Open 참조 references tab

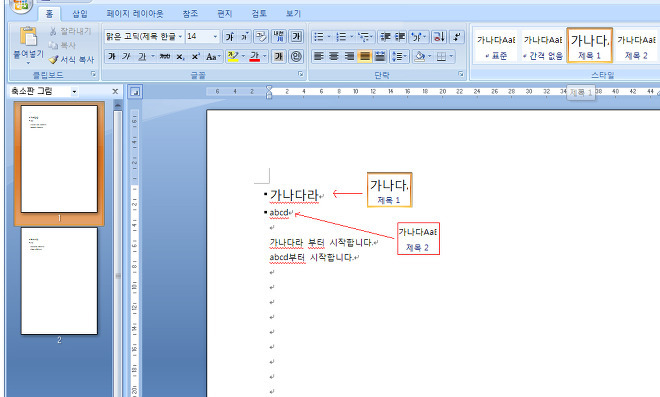pyautogui.click(x=190, y=13)
